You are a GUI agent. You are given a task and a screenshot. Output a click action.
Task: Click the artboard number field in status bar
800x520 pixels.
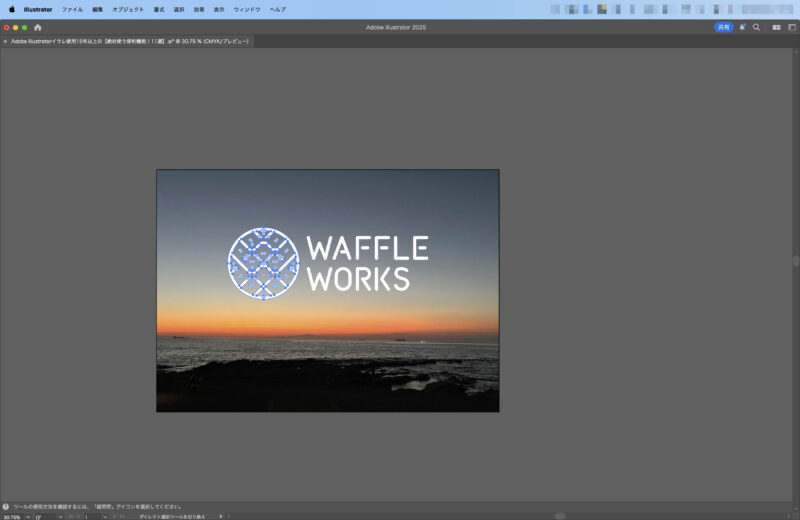click(x=88, y=517)
